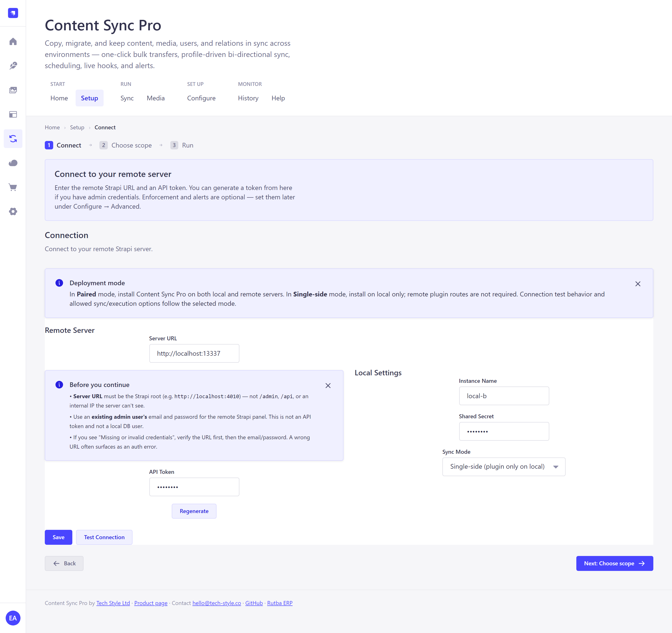This screenshot has height=633, width=672.
Task: Open the Settings gear icon
Action: point(13,212)
